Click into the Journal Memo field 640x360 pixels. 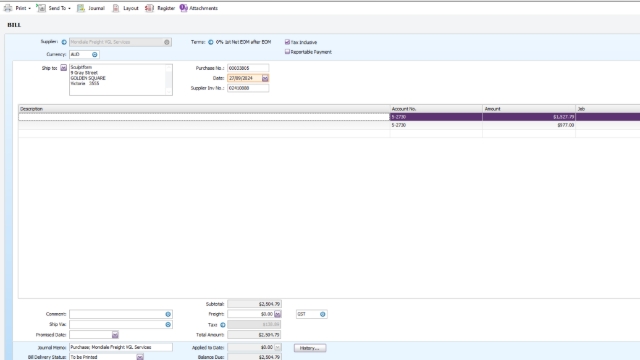coord(121,347)
